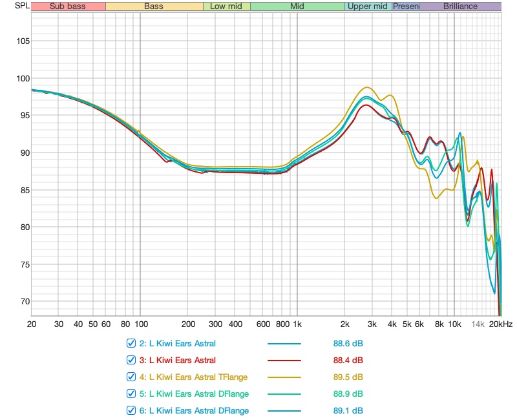Click the 88.9 dB value

tap(348, 394)
